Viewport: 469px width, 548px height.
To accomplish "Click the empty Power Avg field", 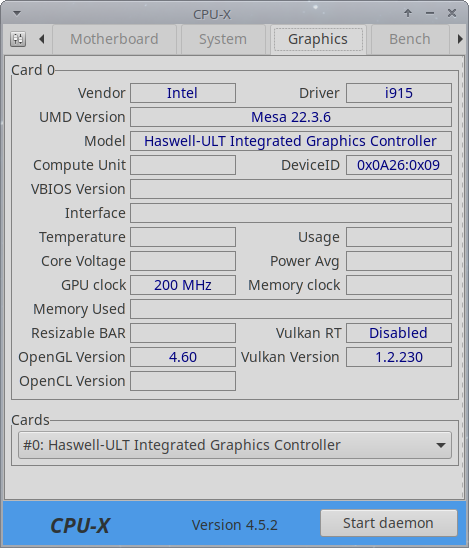I will [399, 261].
